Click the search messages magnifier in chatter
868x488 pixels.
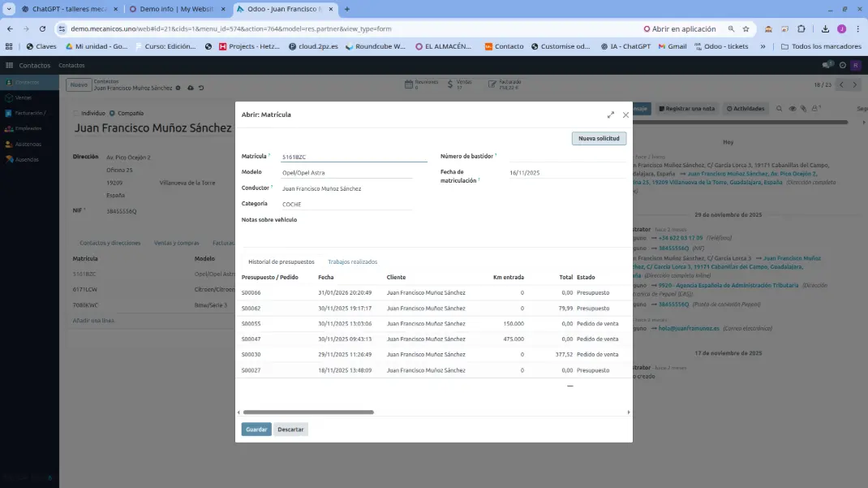[780, 108]
